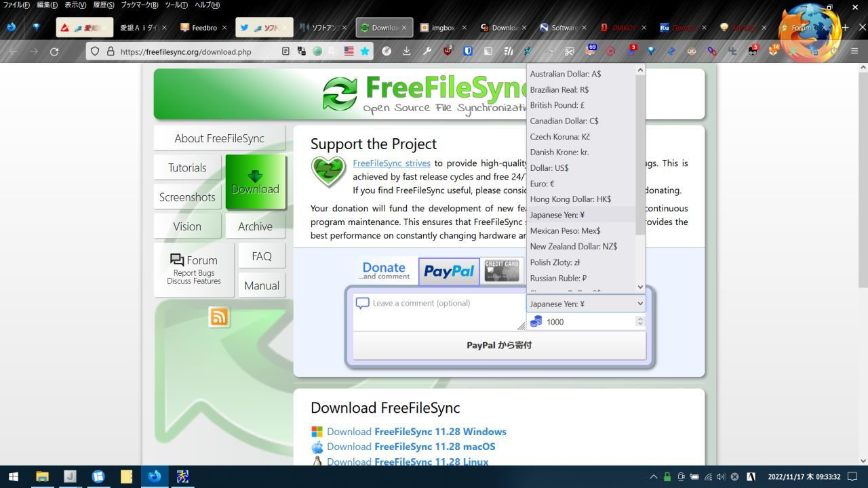Click the Leave a comment text box

tap(439, 312)
